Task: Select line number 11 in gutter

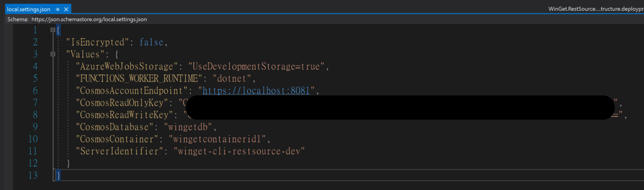Action: (x=33, y=151)
